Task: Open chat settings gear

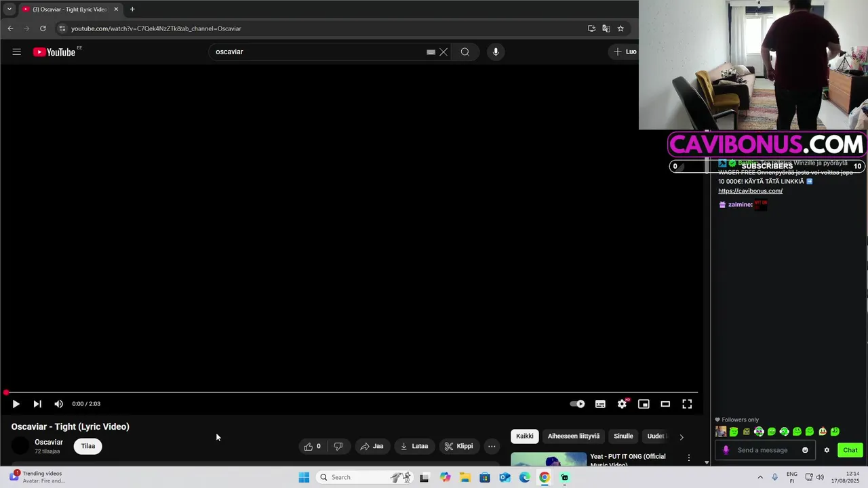Action: pyautogui.click(x=827, y=450)
